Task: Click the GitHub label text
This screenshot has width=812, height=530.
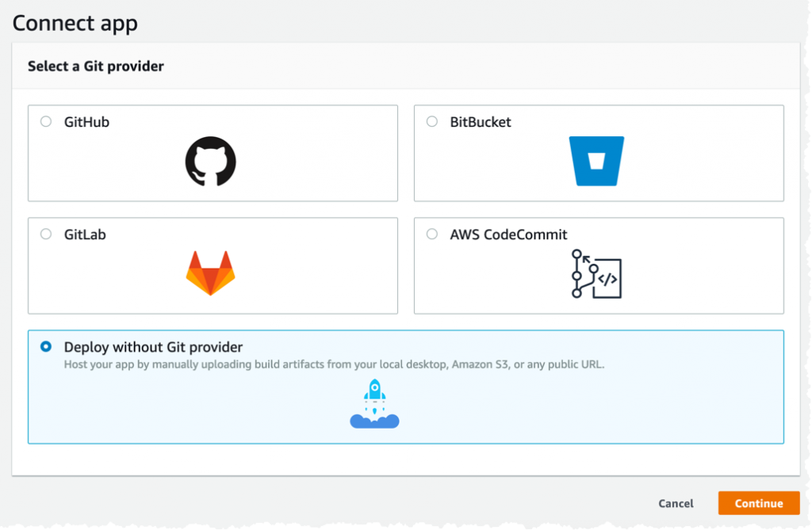Action: [86, 122]
